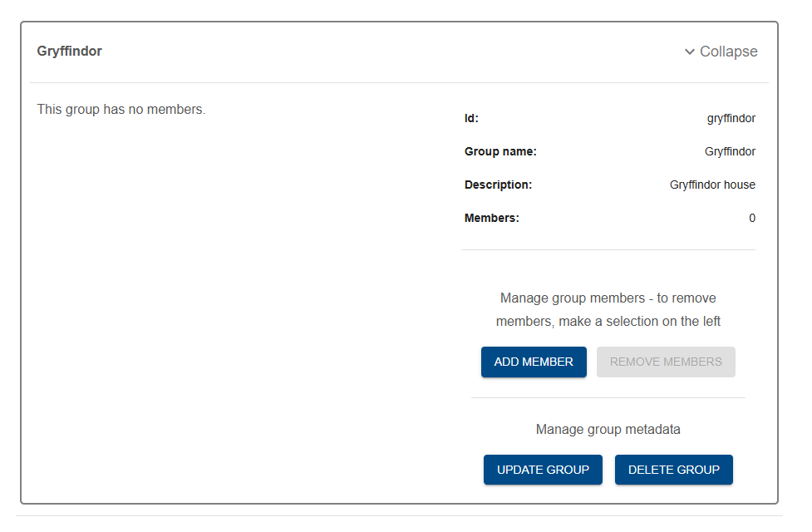The width and height of the screenshot is (812, 532).
Task: Click the 'Manage group metadata' text
Action: click(x=608, y=430)
